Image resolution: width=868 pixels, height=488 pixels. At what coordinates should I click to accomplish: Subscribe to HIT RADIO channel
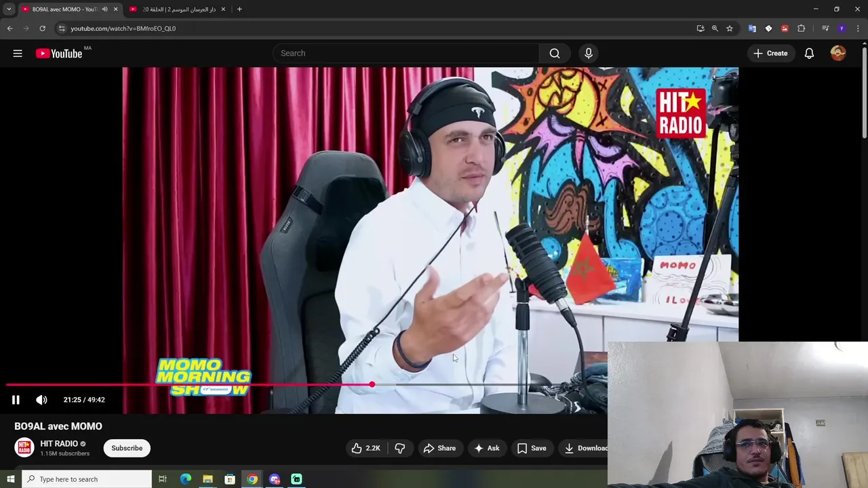point(127,448)
